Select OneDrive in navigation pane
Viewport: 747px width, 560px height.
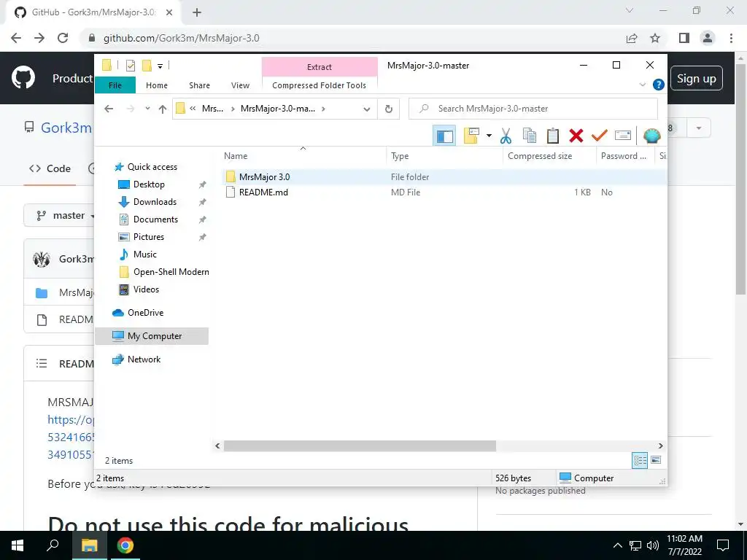145,313
